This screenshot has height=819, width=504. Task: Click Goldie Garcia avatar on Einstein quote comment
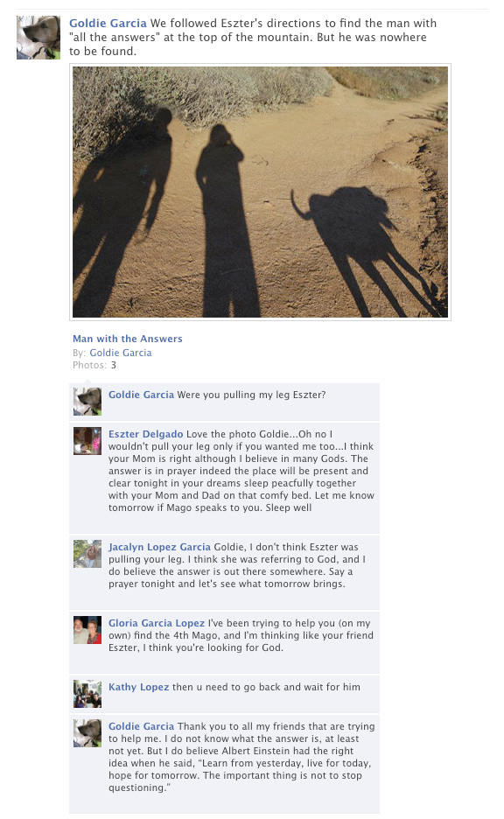point(87,733)
